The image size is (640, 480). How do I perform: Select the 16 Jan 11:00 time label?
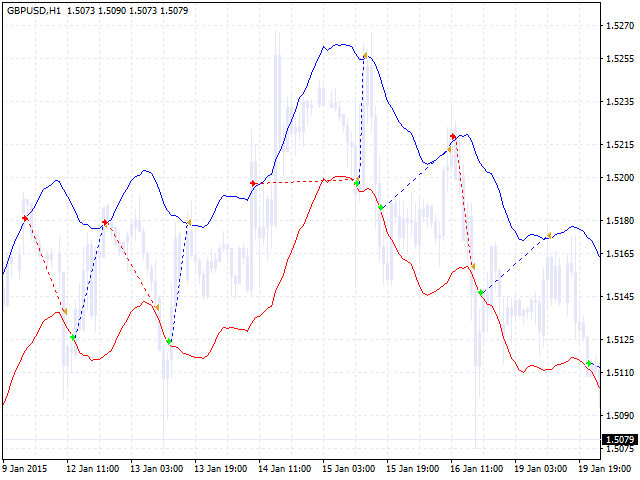[476, 469]
